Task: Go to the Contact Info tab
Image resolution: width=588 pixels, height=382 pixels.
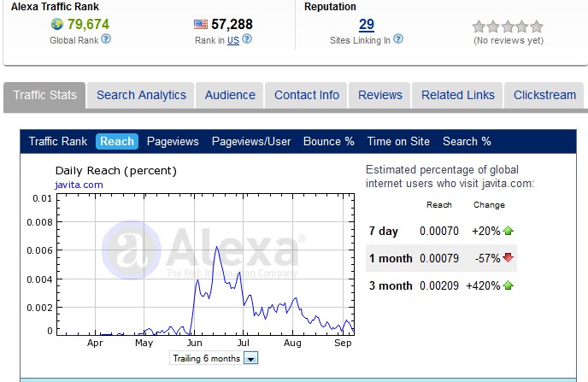Action: click(306, 95)
